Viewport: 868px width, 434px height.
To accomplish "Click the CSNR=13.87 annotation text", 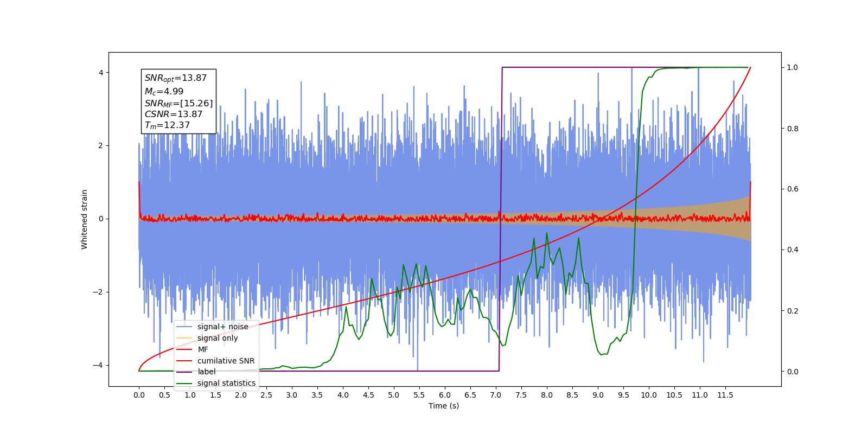I will pyautogui.click(x=174, y=114).
